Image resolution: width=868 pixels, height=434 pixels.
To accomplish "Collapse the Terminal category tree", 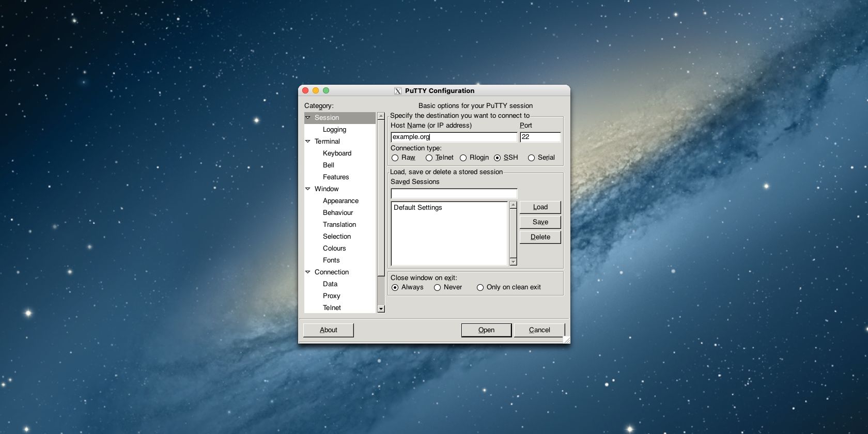I will click(x=308, y=142).
